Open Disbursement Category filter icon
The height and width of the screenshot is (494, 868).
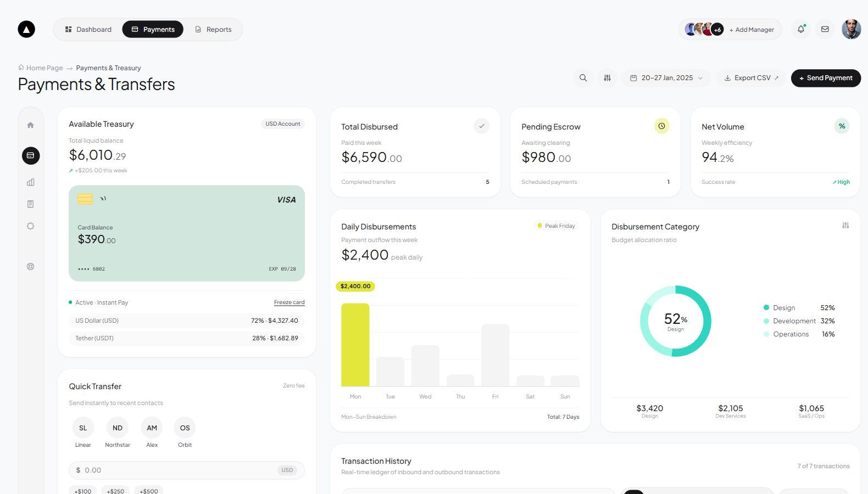(845, 226)
